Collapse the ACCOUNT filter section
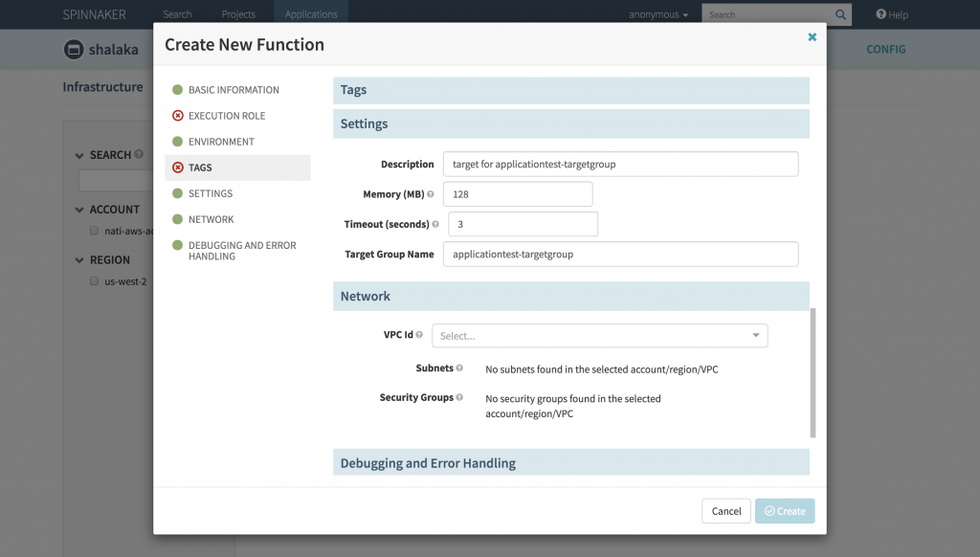The height and width of the screenshot is (557, 980). click(78, 209)
